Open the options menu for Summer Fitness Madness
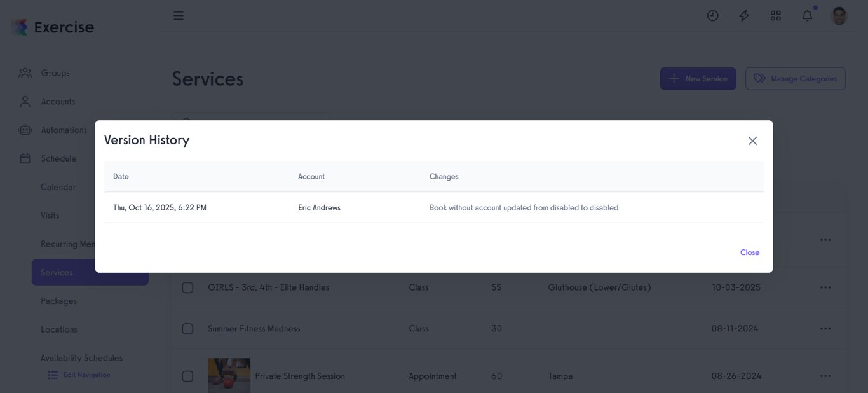The height and width of the screenshot is (393, 868). pos(825,328)
